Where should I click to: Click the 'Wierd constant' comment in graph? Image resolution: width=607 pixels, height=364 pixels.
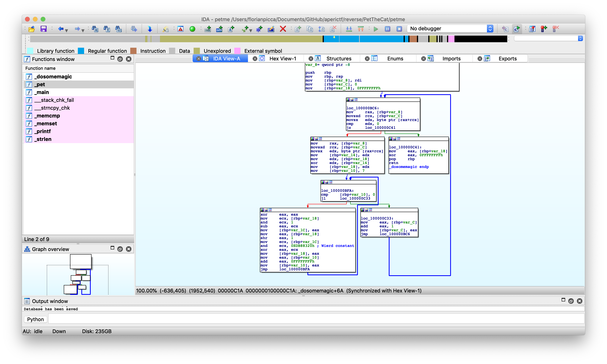(x=338, y=246)
